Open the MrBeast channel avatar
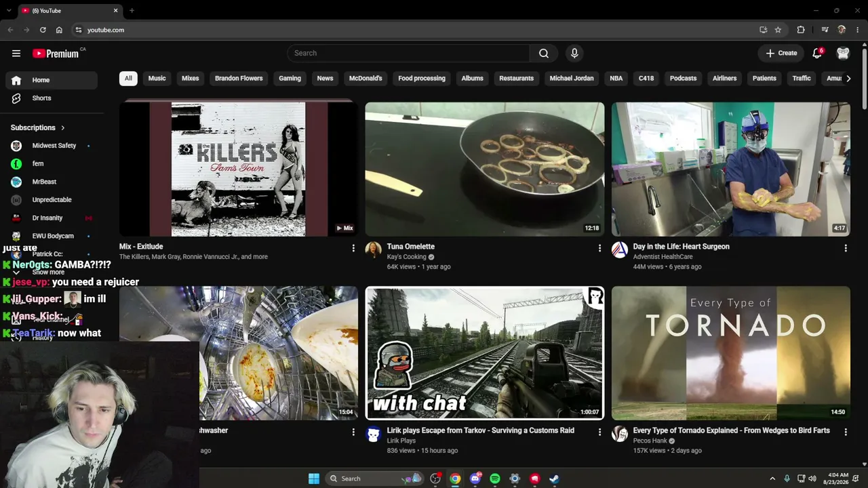The image size is (868, 488). [16, 182]
